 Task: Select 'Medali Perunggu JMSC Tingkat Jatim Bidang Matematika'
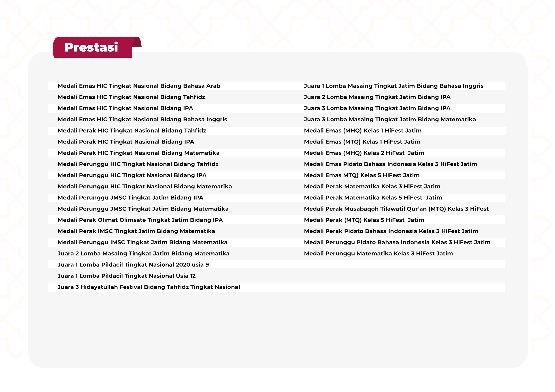click(143, 209)
